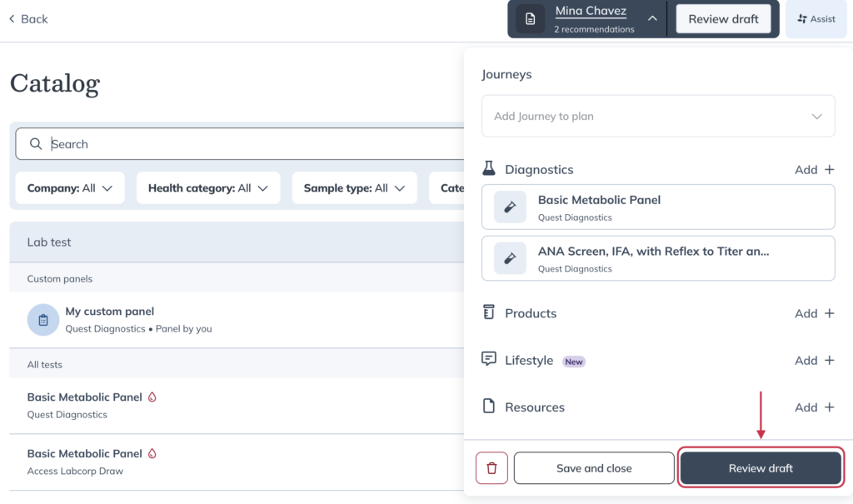The image size is (853, 504).
Task: Collapse the plan panel using chevron
Action: point(652,18)
